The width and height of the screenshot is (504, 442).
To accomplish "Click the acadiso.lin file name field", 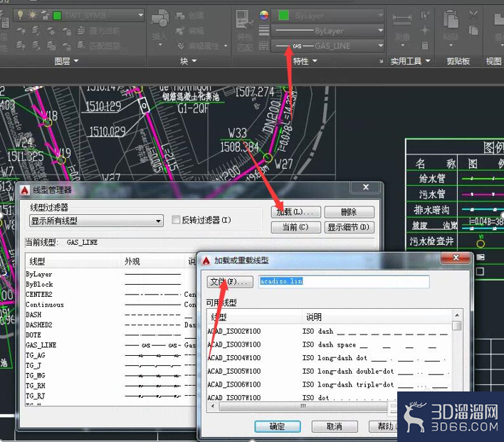I will click(x=344, y=282).
